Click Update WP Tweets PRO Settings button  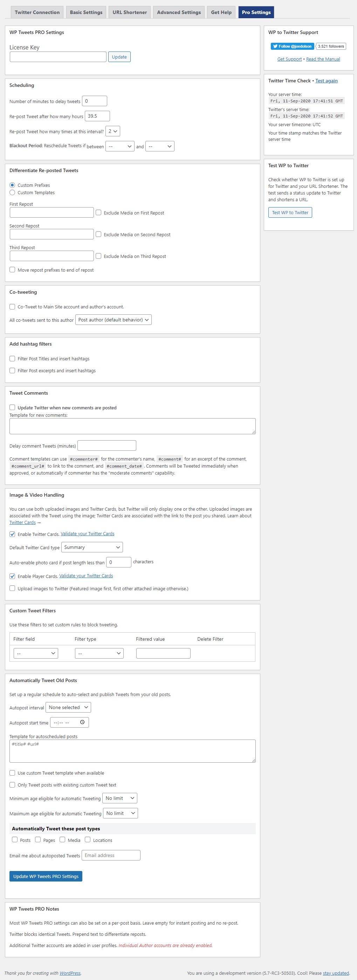46,876
